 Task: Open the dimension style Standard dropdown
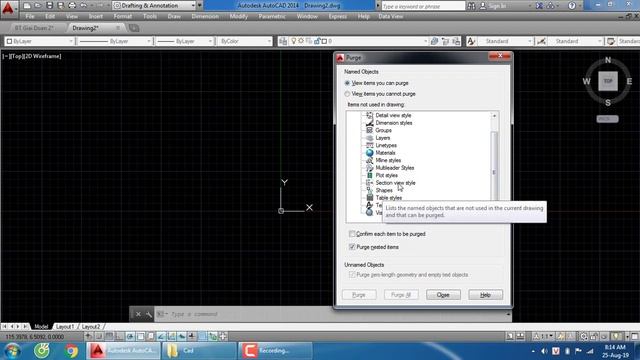click(x=575, y=41)
